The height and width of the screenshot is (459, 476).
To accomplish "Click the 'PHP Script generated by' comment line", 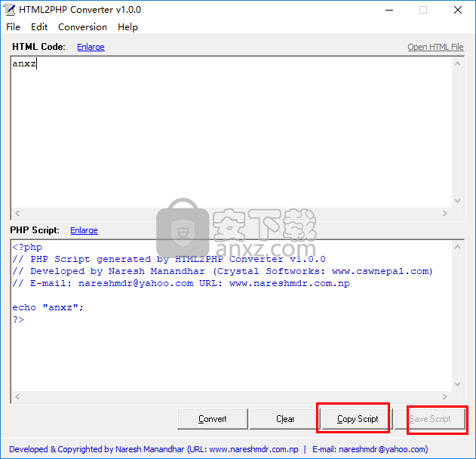I will [169, 259].
